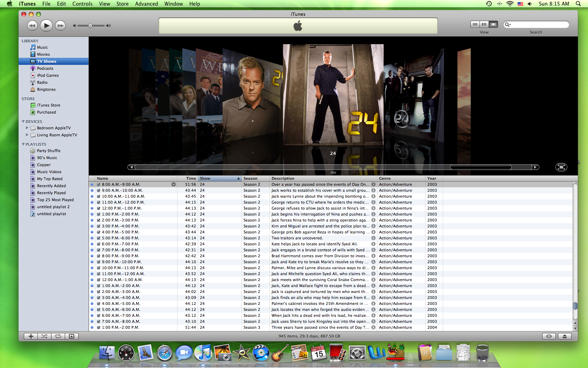Open the Store menu
The height and width of the screenshot is (368, 588).
[122, 4]
